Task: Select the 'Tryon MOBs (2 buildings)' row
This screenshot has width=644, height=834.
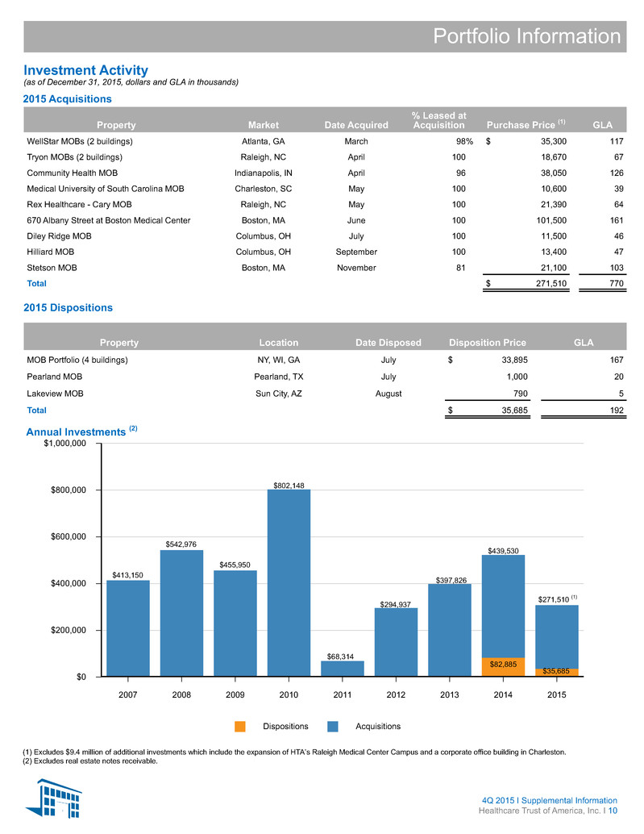Action: [325, 157]
